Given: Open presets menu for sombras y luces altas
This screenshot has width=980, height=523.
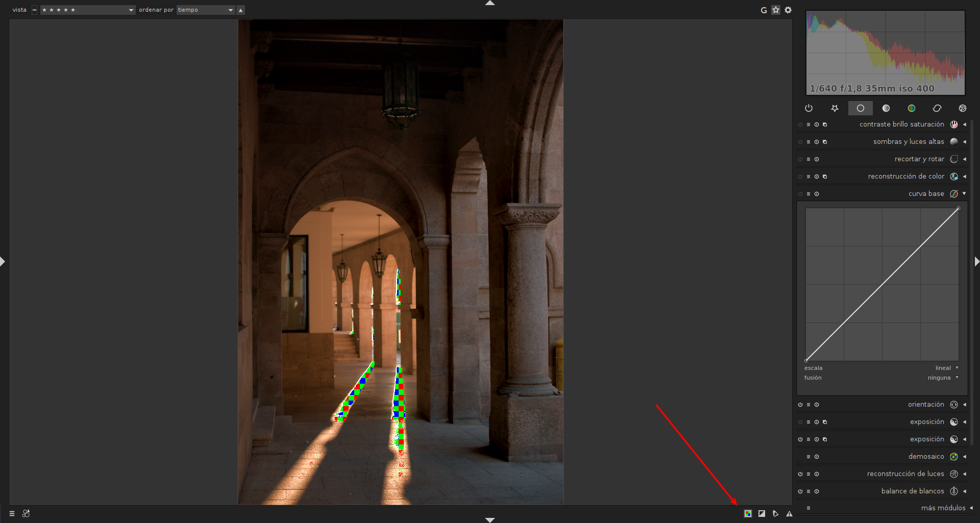Looking at the screenshot, I should (x=808, y=142).
